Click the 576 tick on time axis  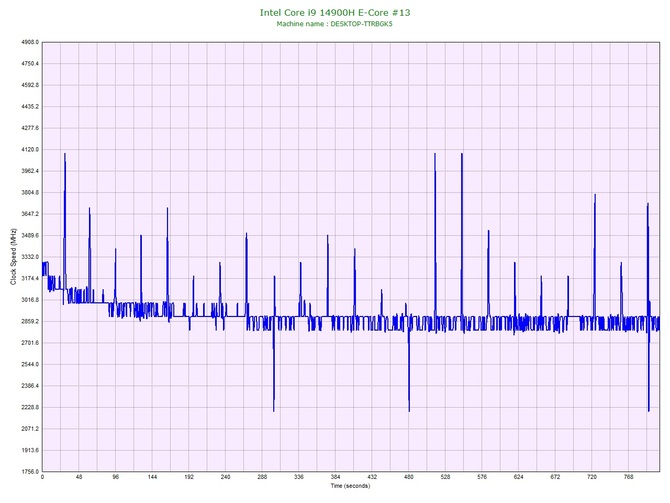click(x=482, y=477)
